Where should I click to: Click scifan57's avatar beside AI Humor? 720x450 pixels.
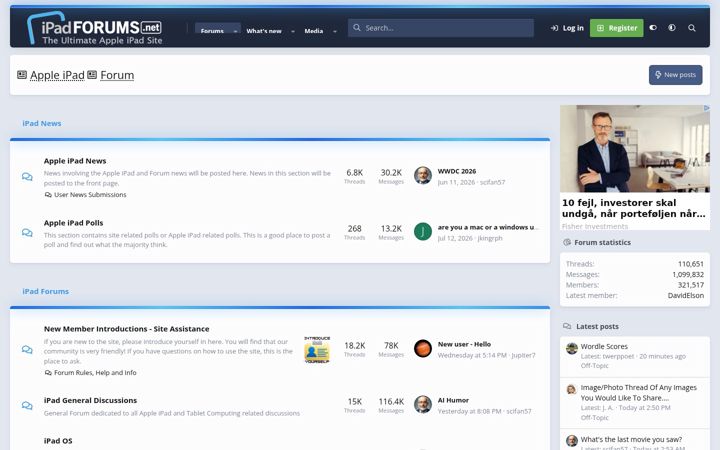point(423,405)
